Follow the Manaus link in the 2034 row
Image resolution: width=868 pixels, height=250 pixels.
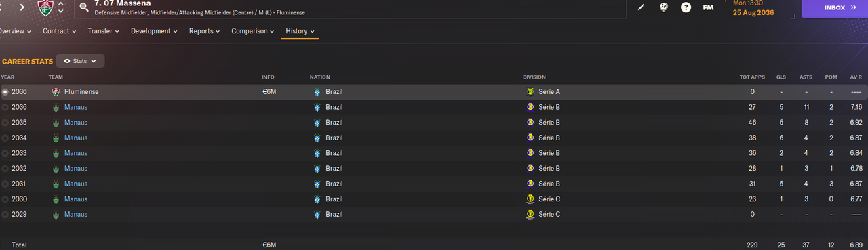(x=76, y=138)
